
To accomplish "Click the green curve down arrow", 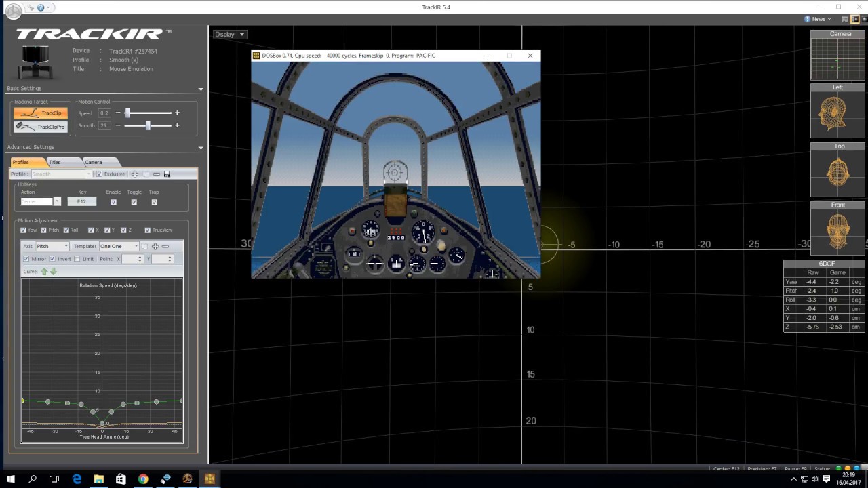I will pyautogui.click(x=54, y=271).
